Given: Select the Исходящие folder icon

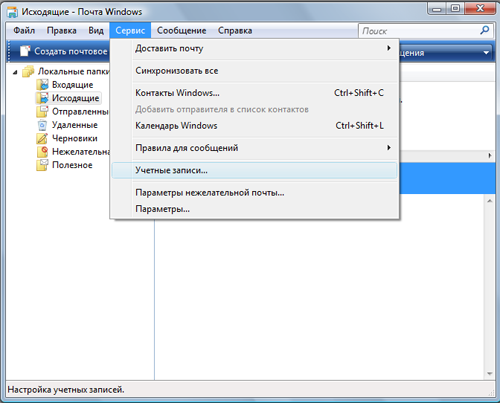Looking at the screenshot, I should (x=42, y=98).
